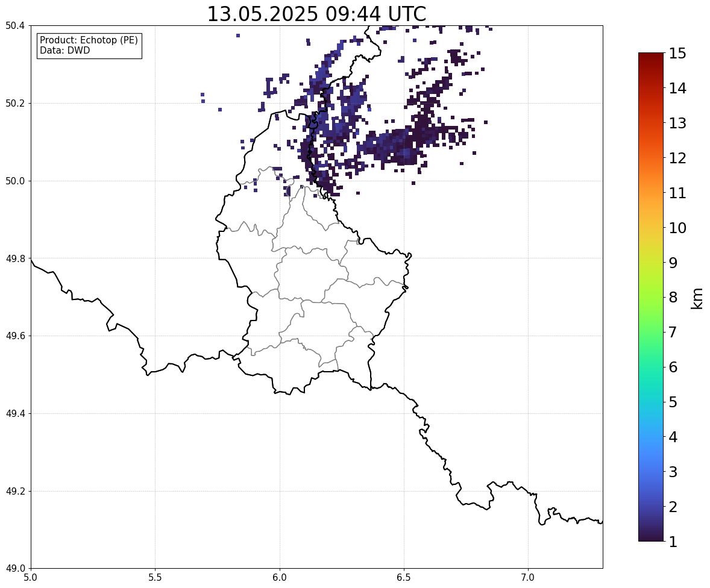Image resolution: width=710 pixels, height=588 pixels.
Task: Click latitude axis label 49.8
Action: (15, 258)
